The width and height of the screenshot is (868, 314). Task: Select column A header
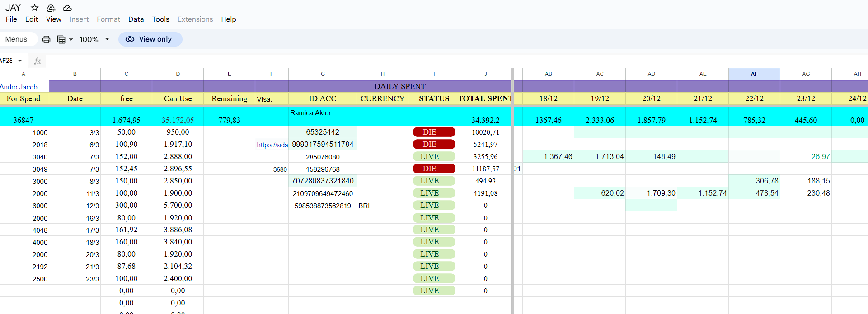(24, 74)
